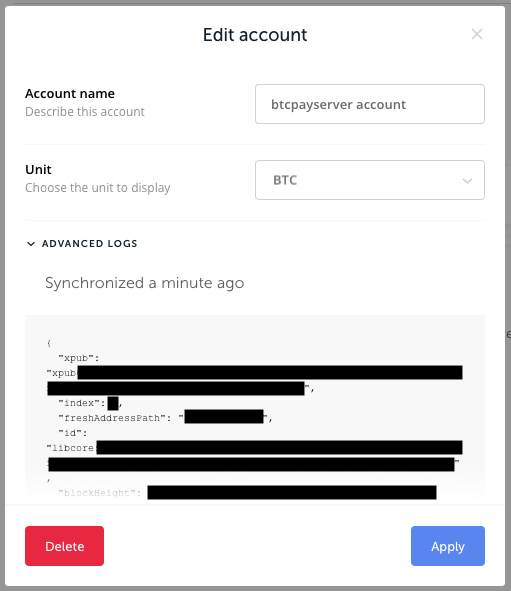Delete this account with red button
511x591 pixels.
(x=64, y=546)
